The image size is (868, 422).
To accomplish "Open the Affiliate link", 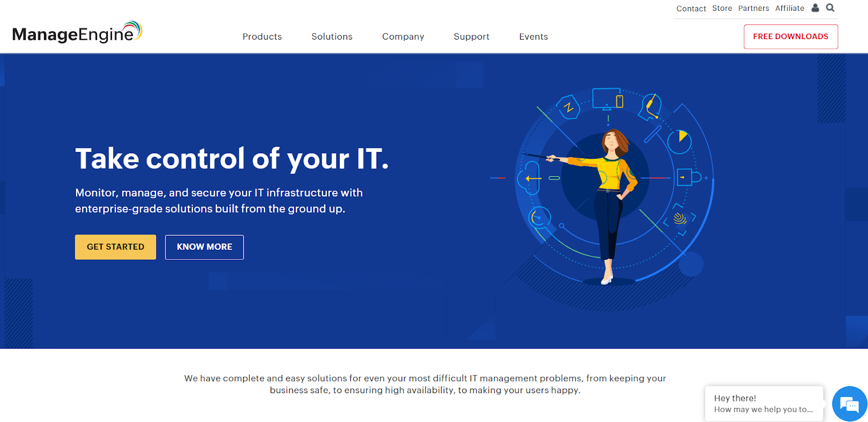I will 789,8.
